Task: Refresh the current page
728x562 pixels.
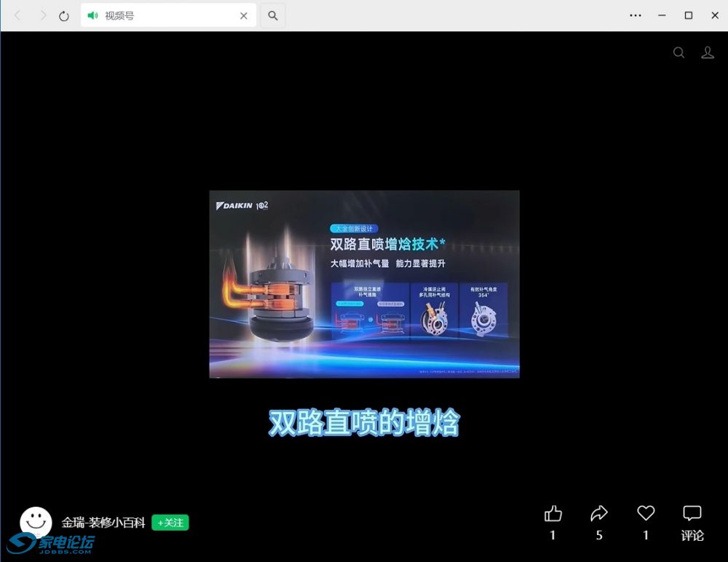Action: coord(64,15)
